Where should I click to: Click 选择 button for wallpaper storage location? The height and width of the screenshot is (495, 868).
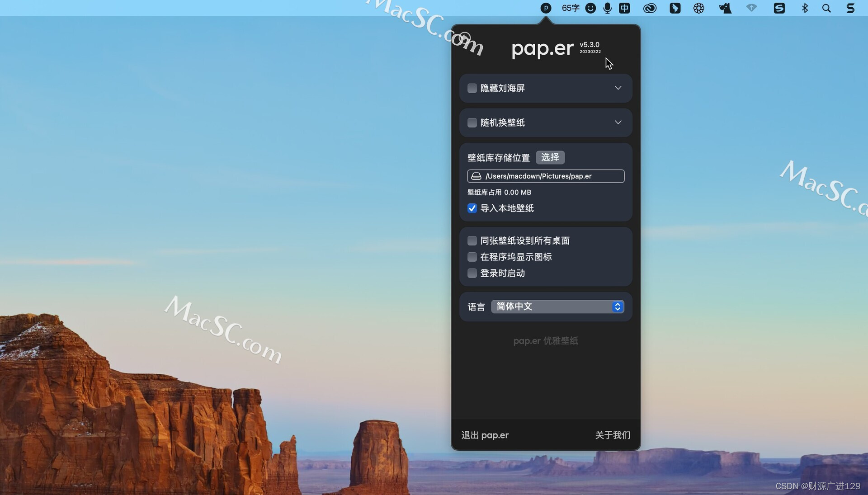pyautogui.click(x=550, y=157)
